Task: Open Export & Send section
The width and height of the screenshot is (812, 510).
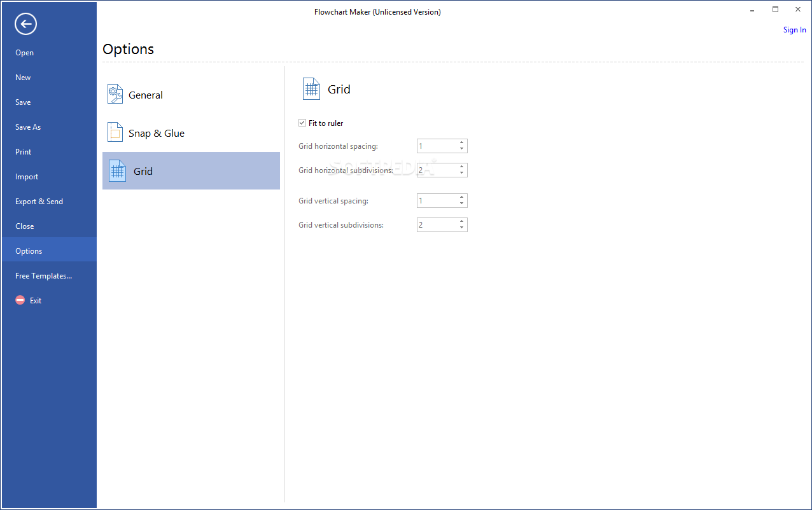Action: pos(49,202)
